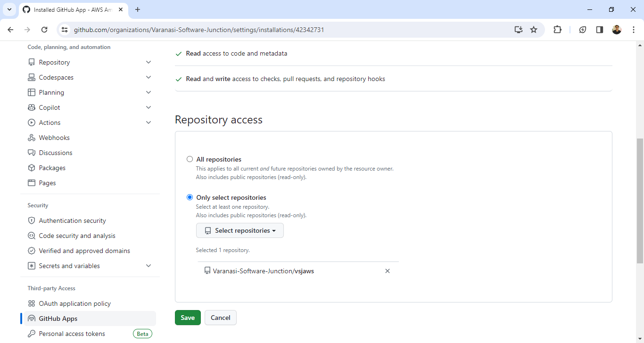This screenshot has width=644, height=343.
Task: Click the Actions play icon in sidebar
Action: tap(32, 122)
